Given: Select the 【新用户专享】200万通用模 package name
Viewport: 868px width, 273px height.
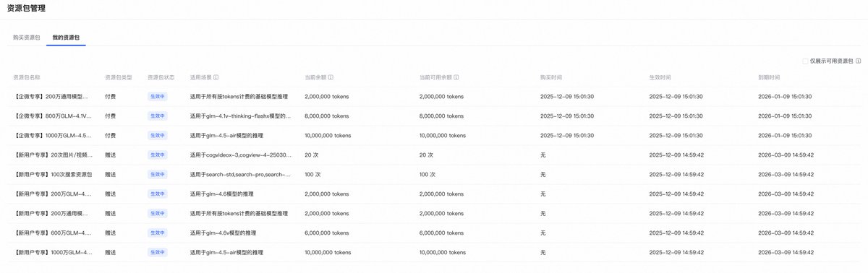Looking at the screenshot, I should [52, 213].
